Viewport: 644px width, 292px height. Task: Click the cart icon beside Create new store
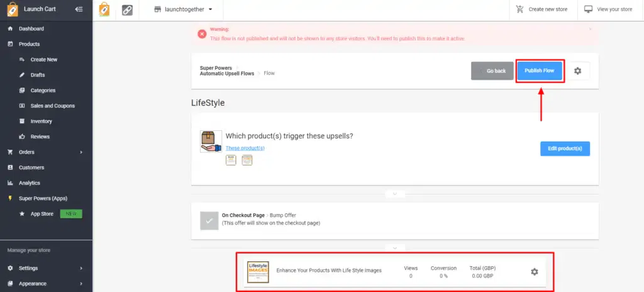pyautogui.click(x=519, y=9)
